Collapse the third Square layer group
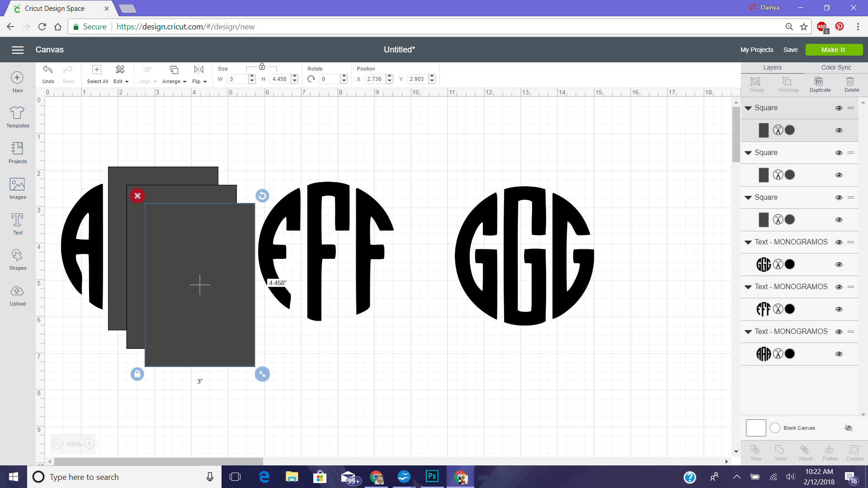 (748, 197)
